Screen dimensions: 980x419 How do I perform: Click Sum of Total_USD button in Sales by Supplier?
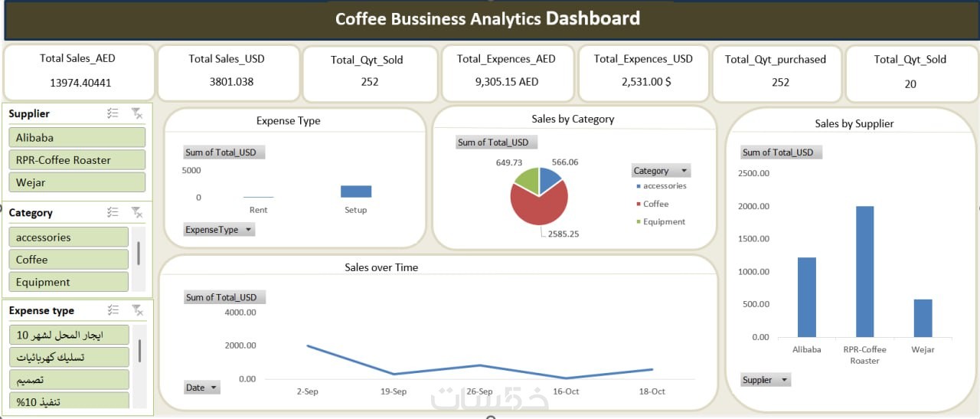(781, 152)
